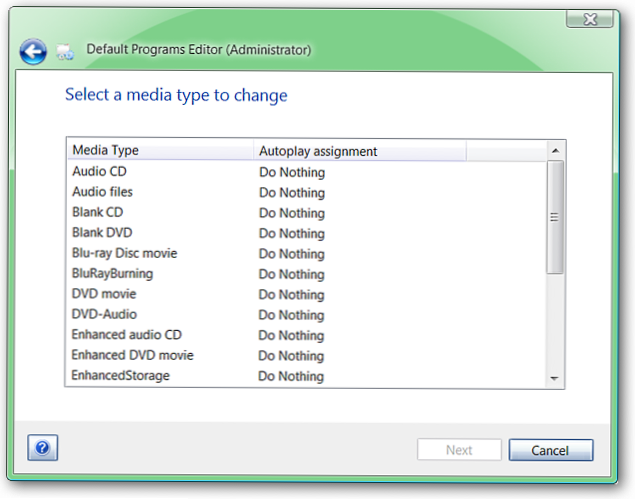This screenshot has height=499, width=635.
Task: Select the Enhanced audio CD row
Action: tap(307, 335)
